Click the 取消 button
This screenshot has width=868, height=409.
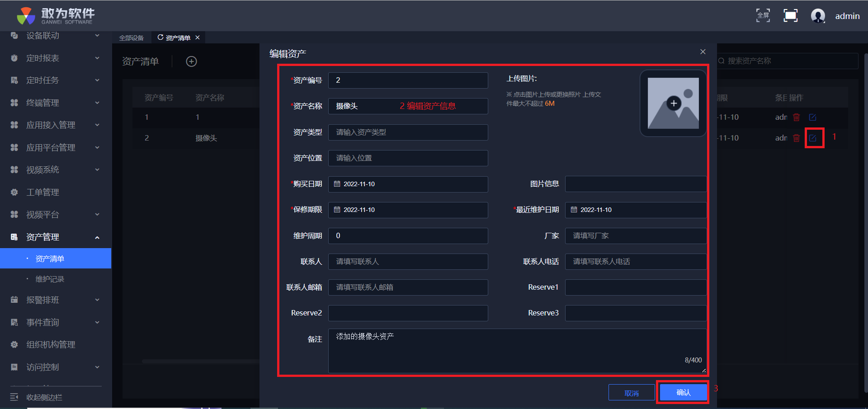(x=631, y=393)
